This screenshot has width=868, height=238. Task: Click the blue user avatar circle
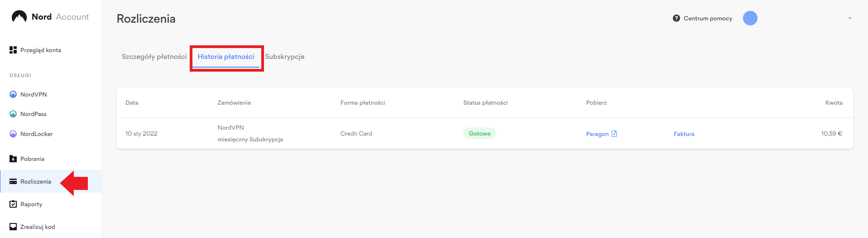point(750,18)
